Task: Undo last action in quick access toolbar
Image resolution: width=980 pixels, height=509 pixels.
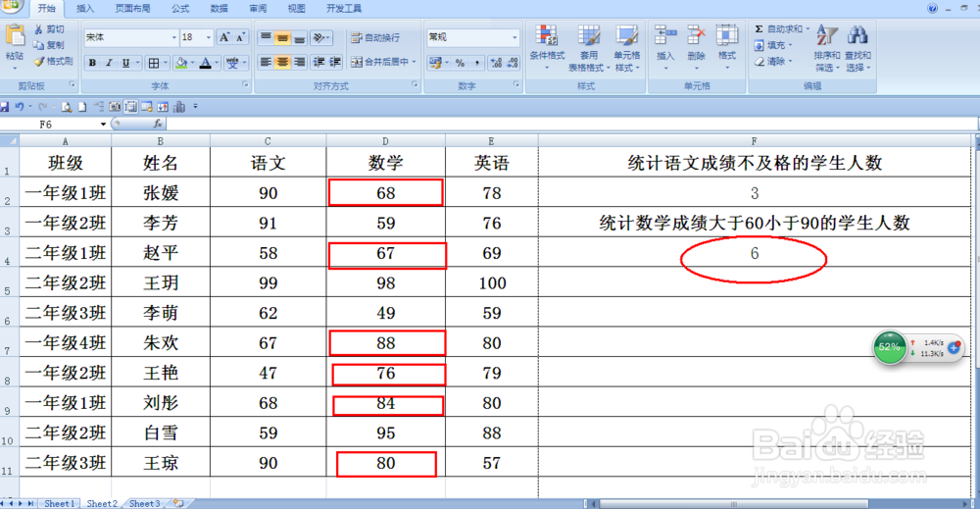Action: [x=20, y=107]
